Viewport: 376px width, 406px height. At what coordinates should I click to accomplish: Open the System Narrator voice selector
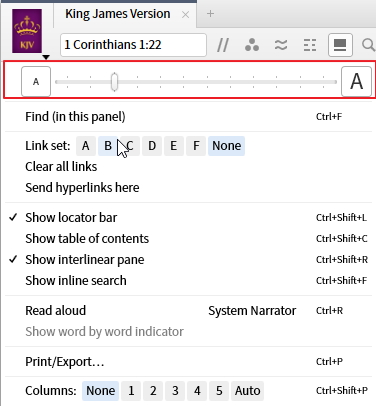pyautogui.click(x=252, y=311)
